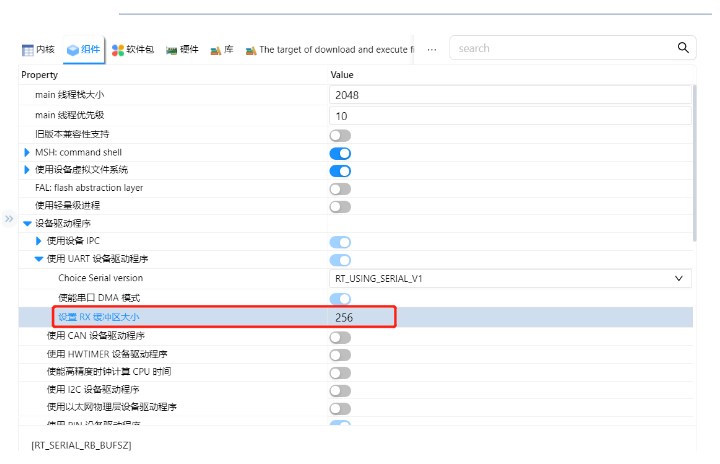Select the 使能串口 DMA 模式 row label
Viewport: 720px width, 464px height.
point(99,298)
